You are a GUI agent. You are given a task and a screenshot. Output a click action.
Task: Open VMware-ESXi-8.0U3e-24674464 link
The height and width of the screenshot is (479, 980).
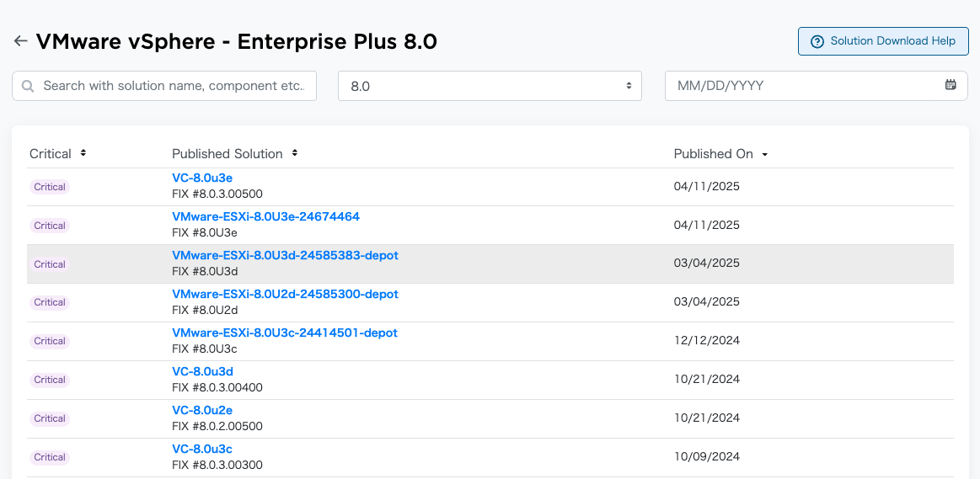[265, 216]
